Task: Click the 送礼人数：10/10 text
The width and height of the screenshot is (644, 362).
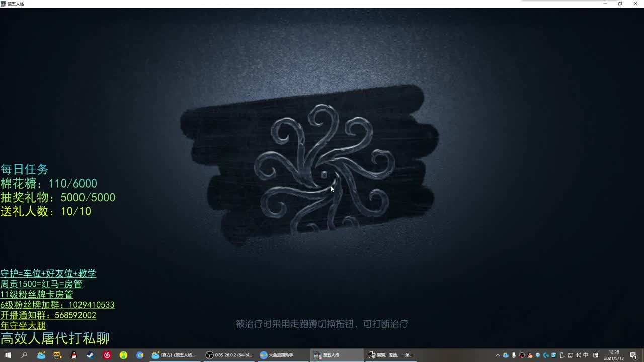Action: (46, 212)
